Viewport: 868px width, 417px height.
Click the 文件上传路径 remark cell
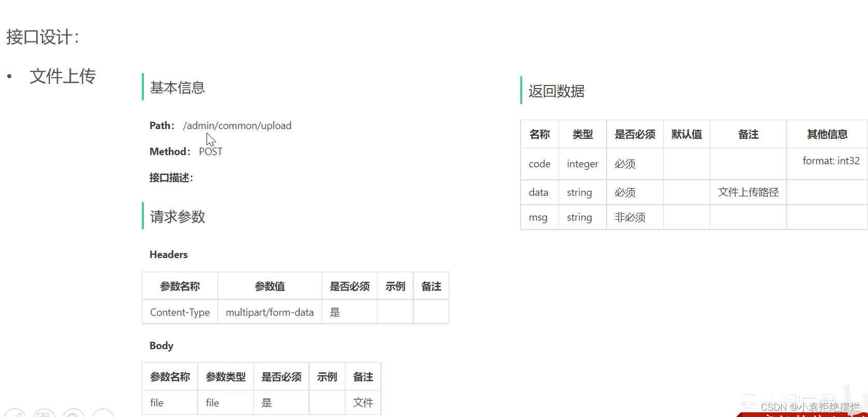click(x=748, y=192)
